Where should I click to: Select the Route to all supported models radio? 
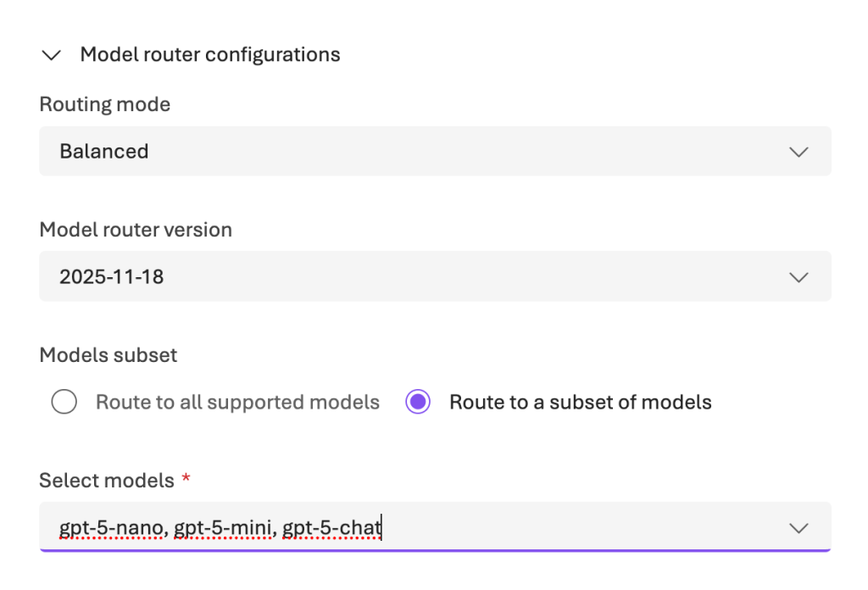(x=64, y=402)
